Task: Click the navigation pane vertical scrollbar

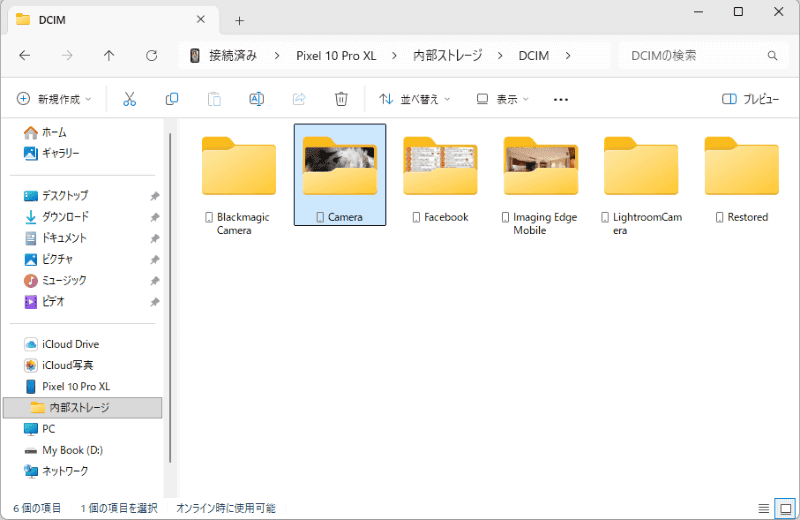Action: (170, 298)
